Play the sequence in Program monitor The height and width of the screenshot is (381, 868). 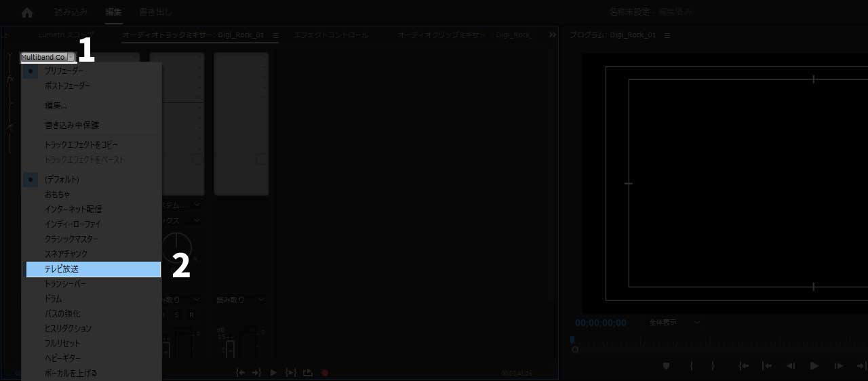(x=814, y=366)
